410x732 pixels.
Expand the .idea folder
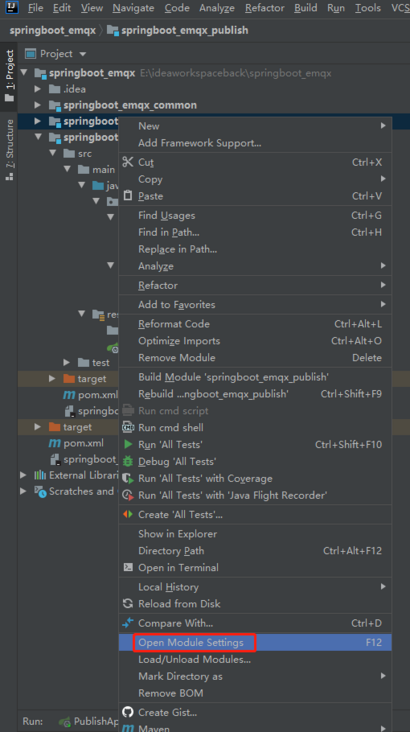pos(38,89)
